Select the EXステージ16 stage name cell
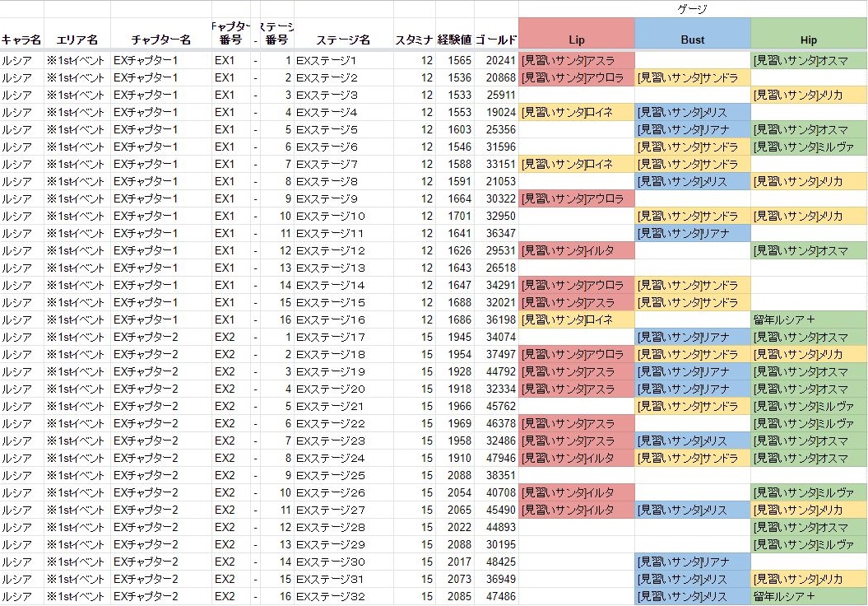This screenshot has width=868, height=606. [x=342, y=319]
